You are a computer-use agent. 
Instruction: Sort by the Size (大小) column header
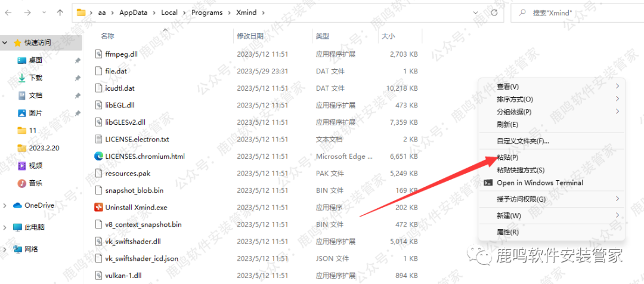(x=388, y=36)
